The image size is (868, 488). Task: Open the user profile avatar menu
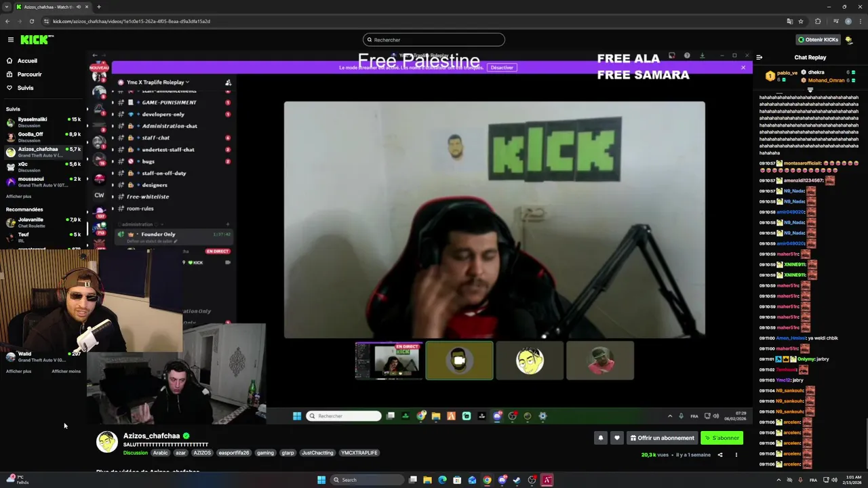(848, 40)
